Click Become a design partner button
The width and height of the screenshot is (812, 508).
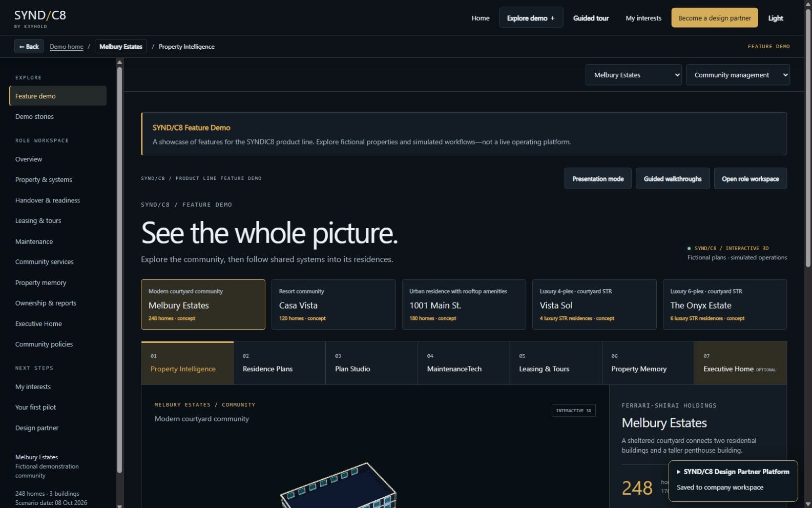[715, 18]
